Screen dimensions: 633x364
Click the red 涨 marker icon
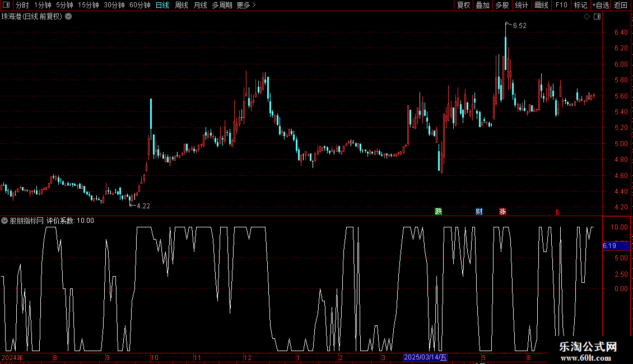pyautogui.click(x=502, y=212)
